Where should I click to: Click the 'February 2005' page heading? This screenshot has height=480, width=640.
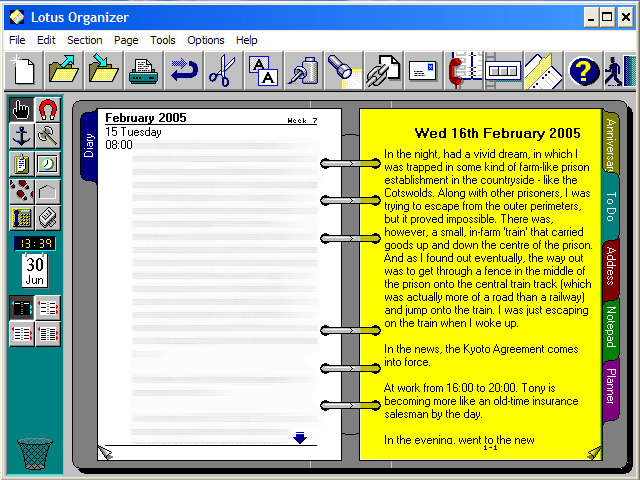click(146, 118)
